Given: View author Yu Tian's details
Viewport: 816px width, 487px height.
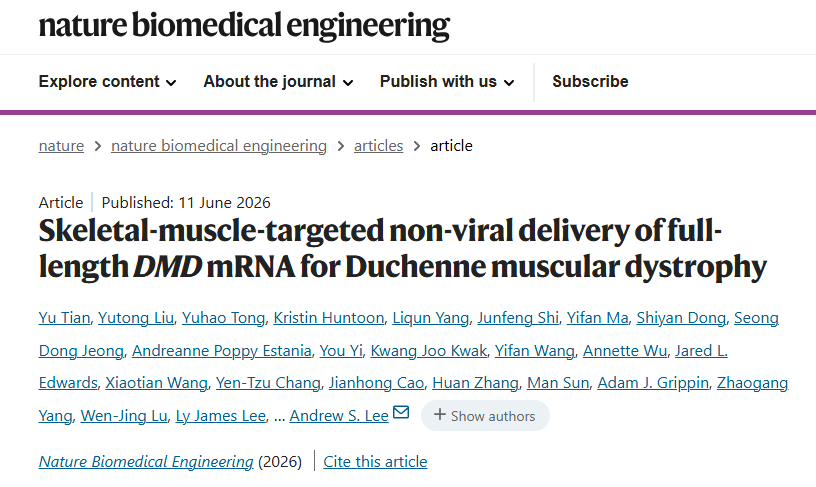Looking at the screenshot, I should pos(64,318).
